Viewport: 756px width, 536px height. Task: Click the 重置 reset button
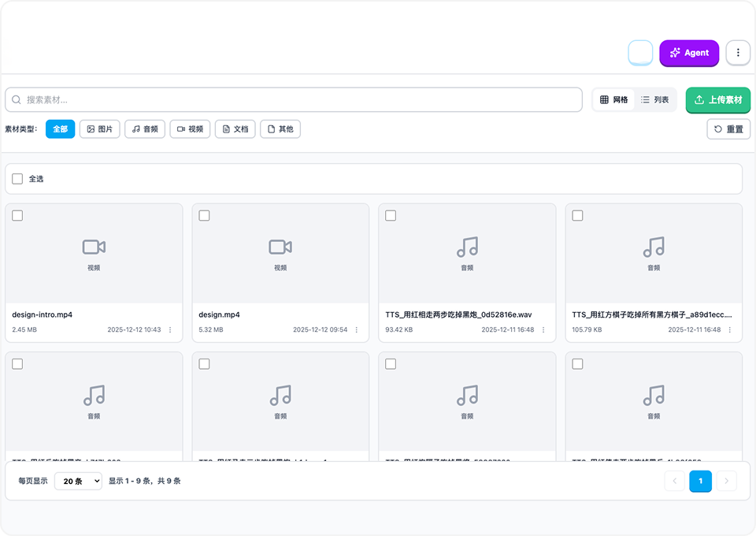pos(728,128)
